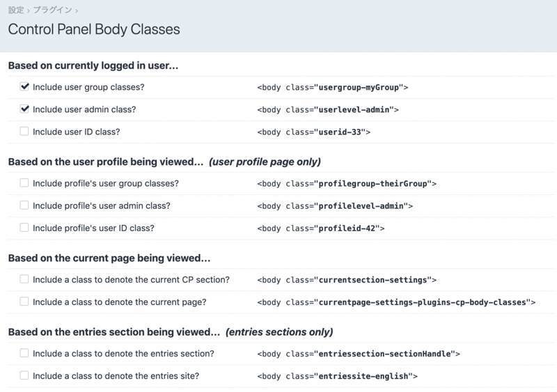Click the "Based on currently logged in user" heading
The image size is (557, 392).
(93, 65)
